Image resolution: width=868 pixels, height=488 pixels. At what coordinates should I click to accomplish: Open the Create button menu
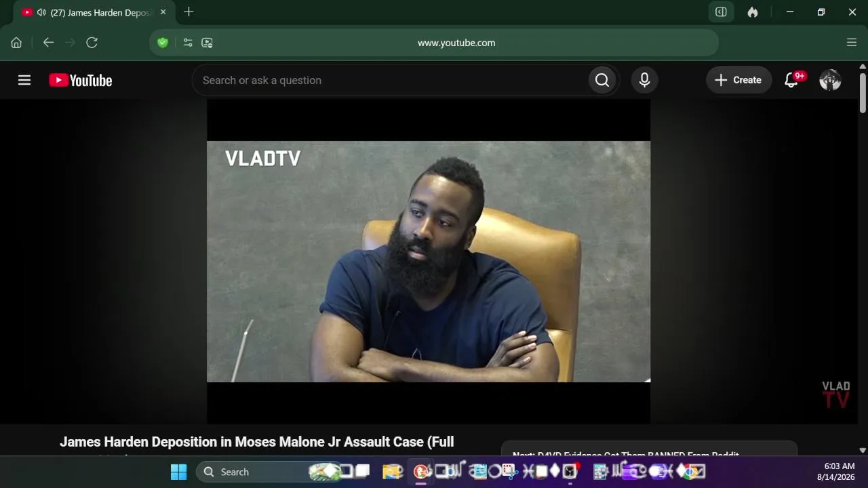pyautogui.click(x=738, y=80)
